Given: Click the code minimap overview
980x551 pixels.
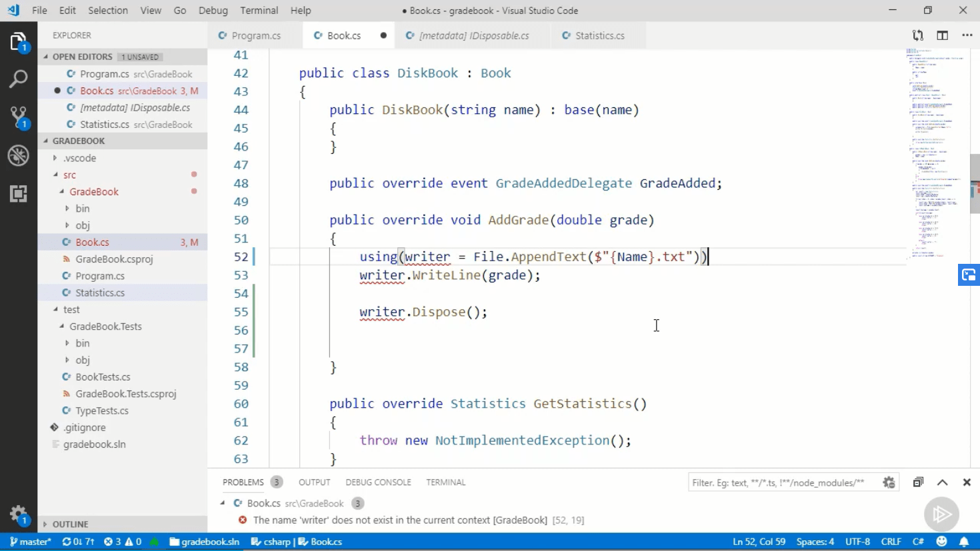Looking at the screenshot, I should (x=938, y=153).
